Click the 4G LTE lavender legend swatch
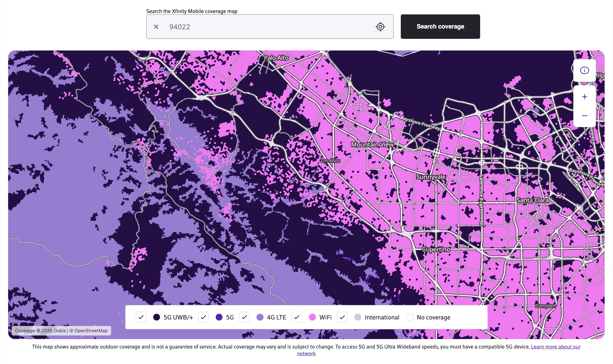Viewport: 613px width, 364px height. coord(260,317)
